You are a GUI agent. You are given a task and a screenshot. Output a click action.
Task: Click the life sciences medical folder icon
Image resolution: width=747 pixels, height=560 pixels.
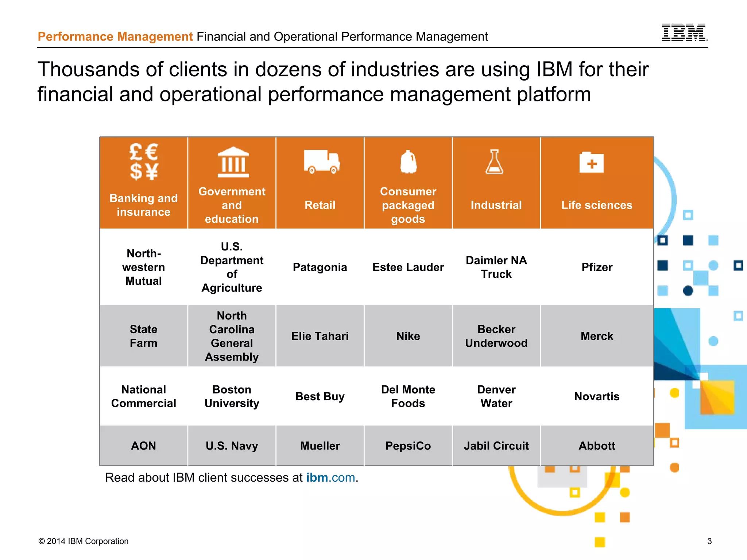click(x=591, y=162)
